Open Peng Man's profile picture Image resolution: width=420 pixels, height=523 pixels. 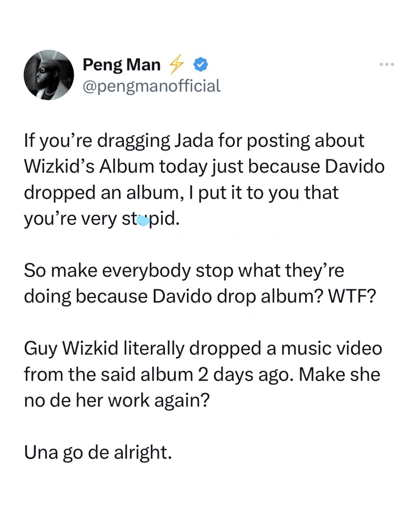coord(49,75)
